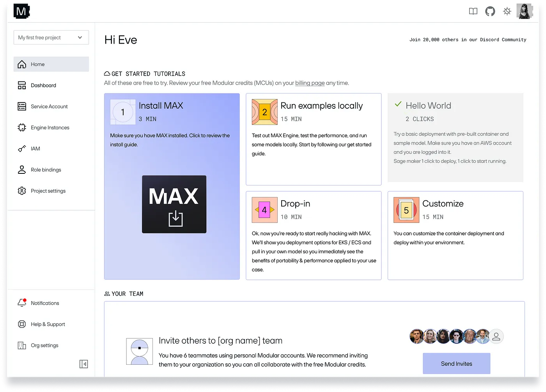The height and width of the screenshot is (392, 546).
Task: Click the Notifications bell icon
Action: click(x=22, y=303)
